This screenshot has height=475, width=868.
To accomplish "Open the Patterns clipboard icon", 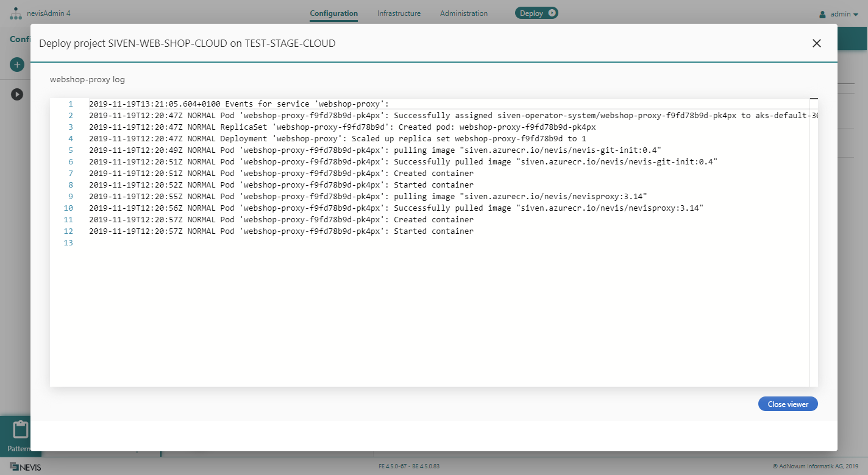I will [21, 430].
